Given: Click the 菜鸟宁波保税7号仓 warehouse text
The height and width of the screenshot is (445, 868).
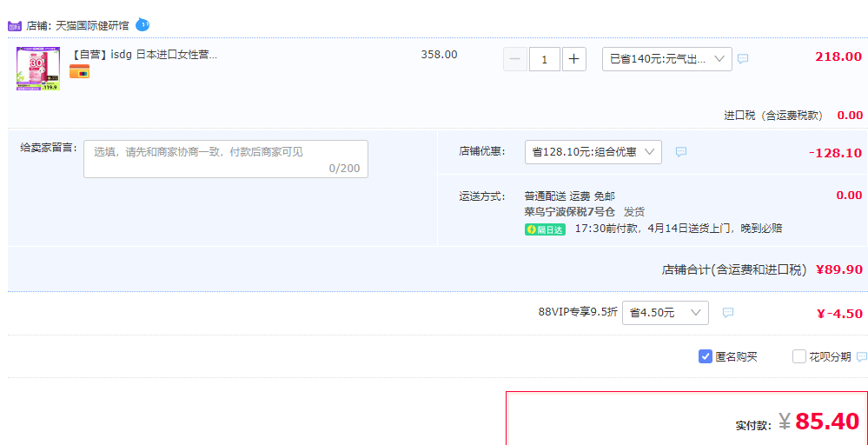Looking at the screenshot, I should [x=570, y=211].
